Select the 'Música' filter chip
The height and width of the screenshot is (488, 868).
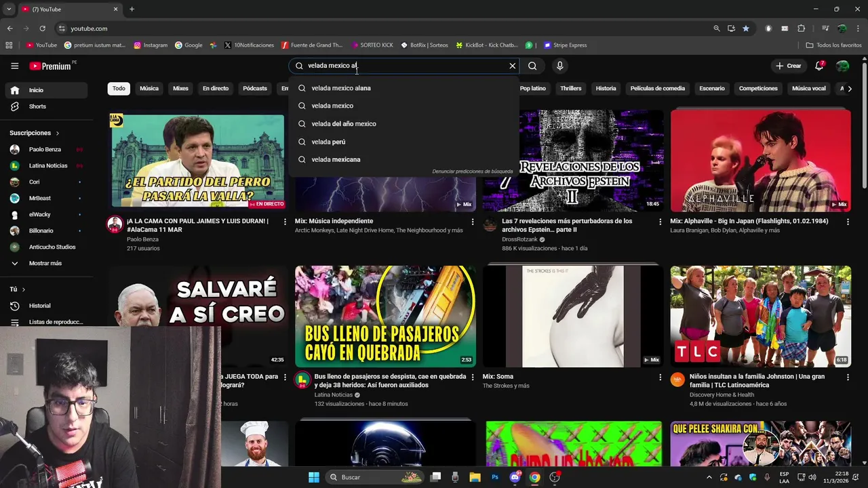(x=149, y=88)
